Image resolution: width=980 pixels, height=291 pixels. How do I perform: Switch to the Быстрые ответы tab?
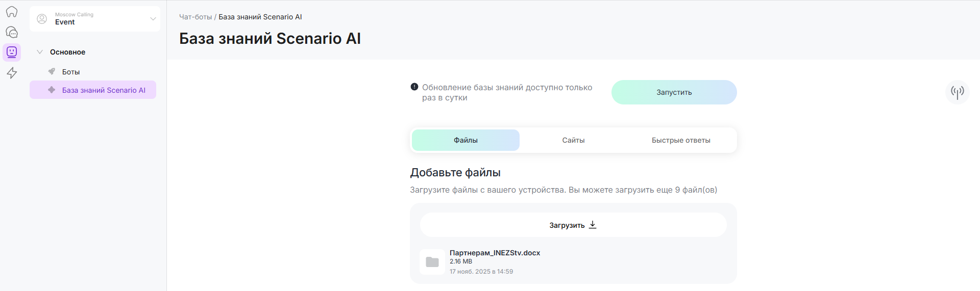pyautogui.click(x=680, y=140)
